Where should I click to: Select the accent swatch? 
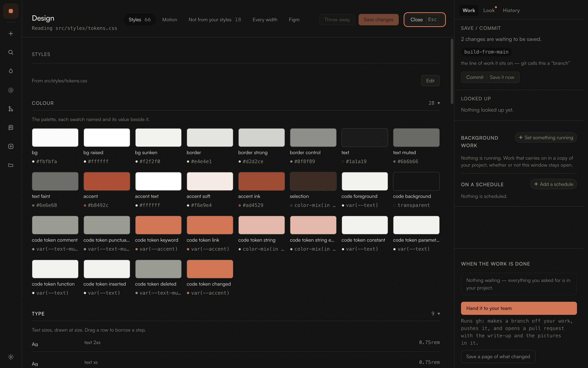pyautogui.click(x=107, y=181)
